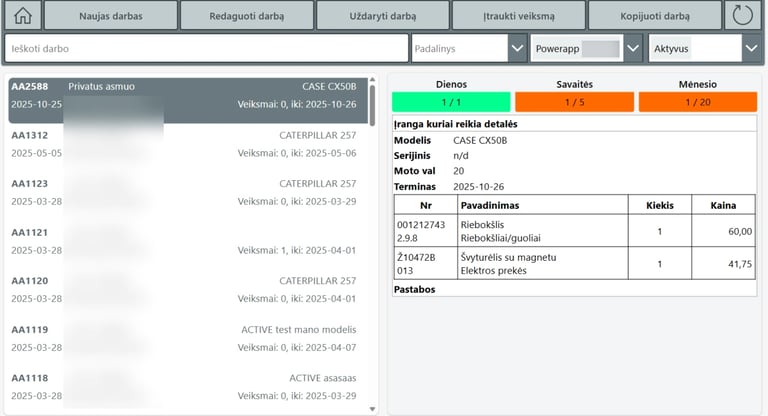
Task: Click the orange Savaitės 1 / 5 bar
Action: coord(575,102)
